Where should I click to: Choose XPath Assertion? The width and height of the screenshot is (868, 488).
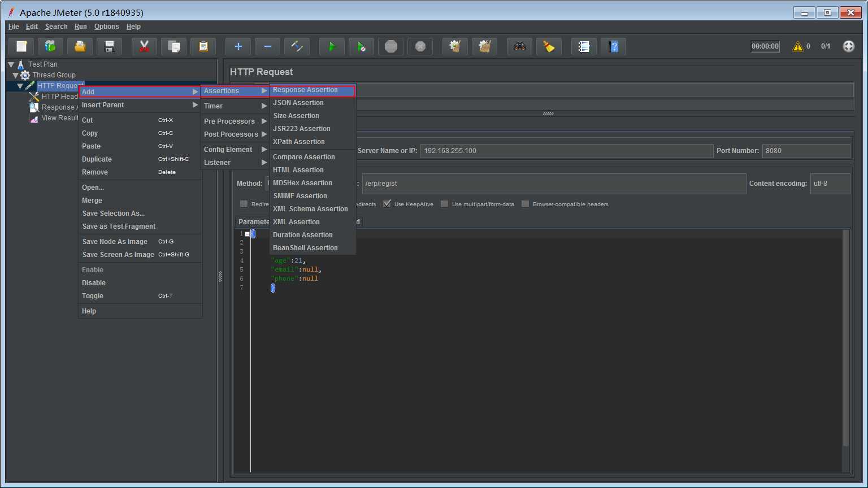pos(313,142)
